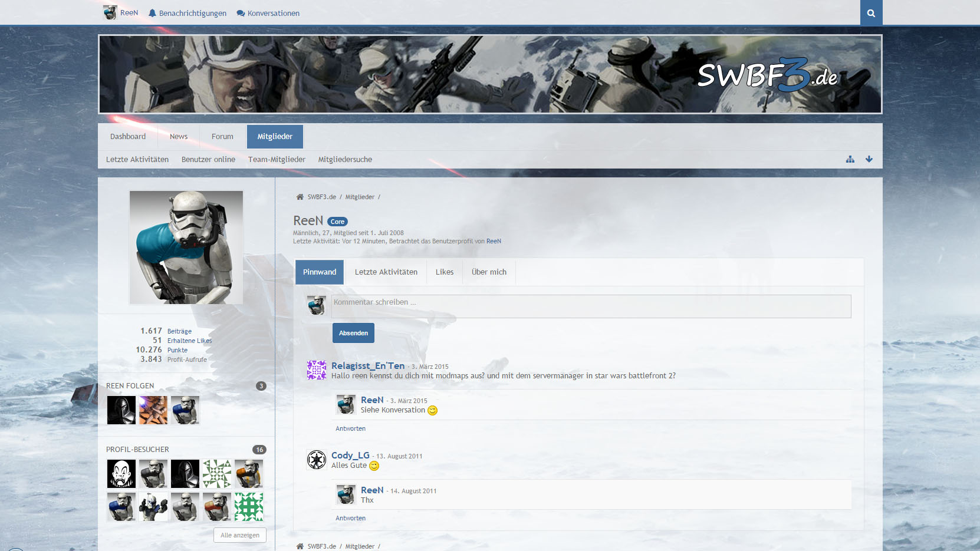Switch to the profile's Letzte Aktivitäten tab
Image resolution: width=980 pixels, height=551 pixels.
(386, 272)
